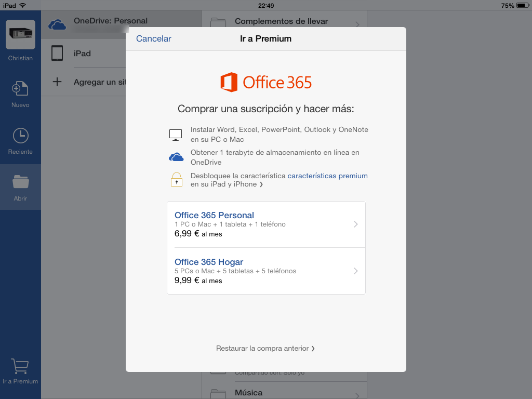The image size is (532, 399).
Task: Click '6,99 € al mes' price text
Action: [198, 234]
